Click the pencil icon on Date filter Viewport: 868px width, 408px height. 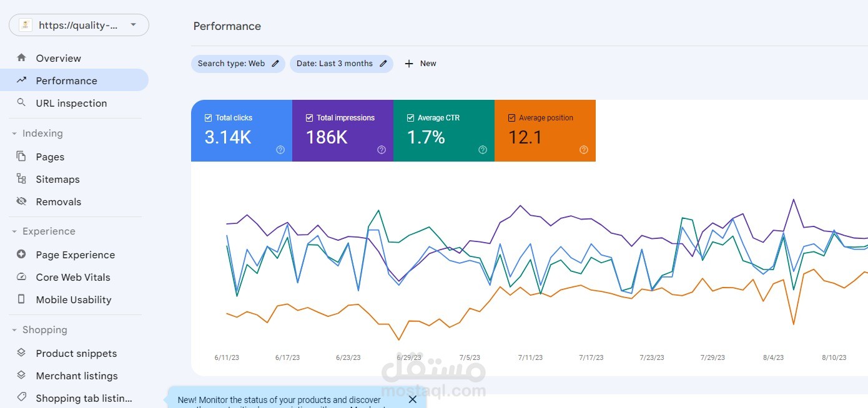tap(383, 64)
